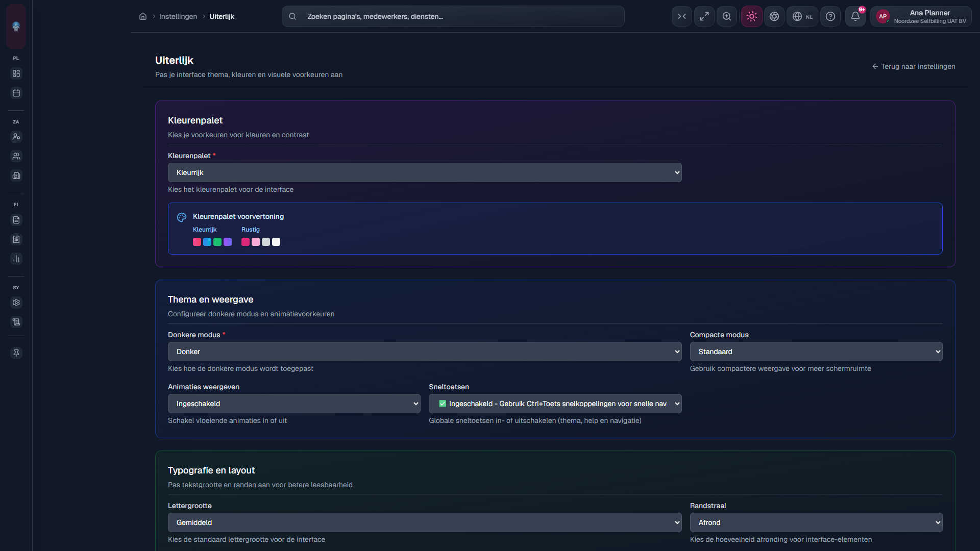Click the pink Kleurrijk swatch
The width and height of the screenshot is (980, 551).
(x=197, y=242)
